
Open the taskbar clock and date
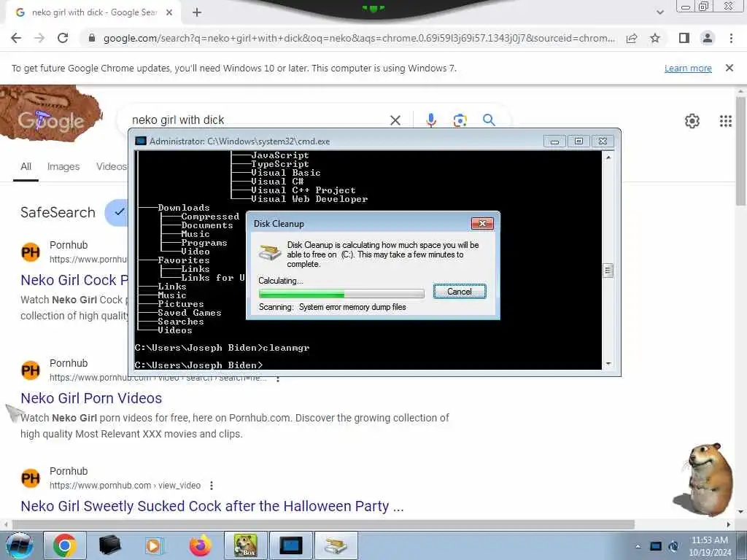click(x=710, y=546)
